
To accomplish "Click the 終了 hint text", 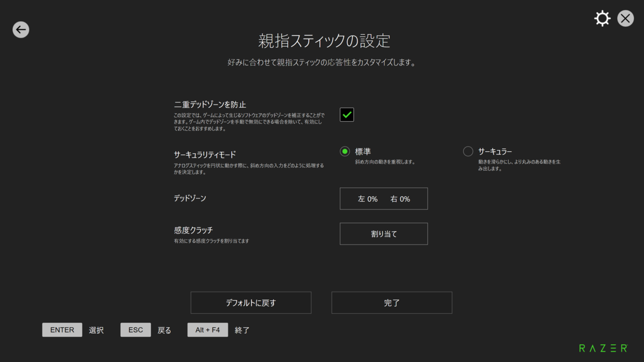I will 243,330.
